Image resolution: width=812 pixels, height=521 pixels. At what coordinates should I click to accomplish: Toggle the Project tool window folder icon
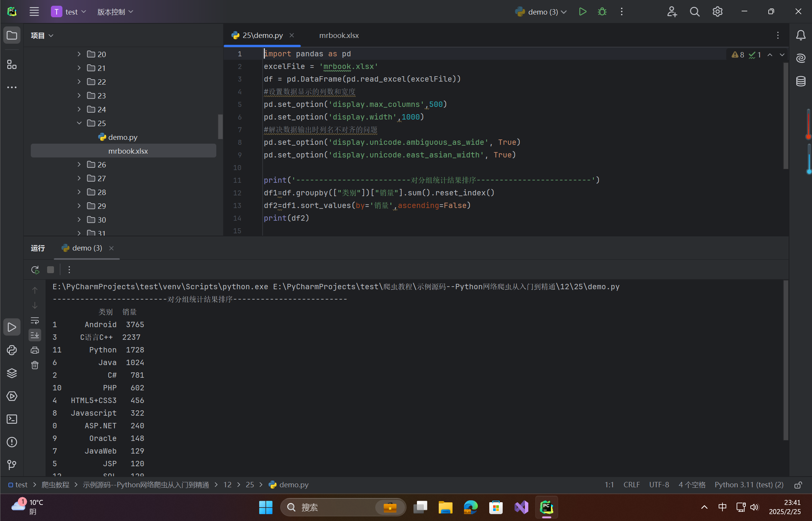point(12,35)
